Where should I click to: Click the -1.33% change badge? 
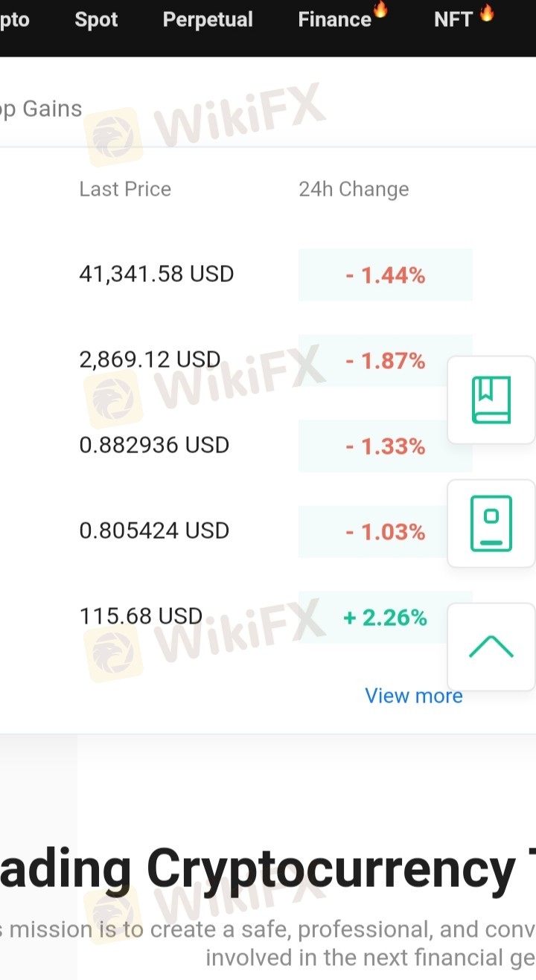pos(385,446)
